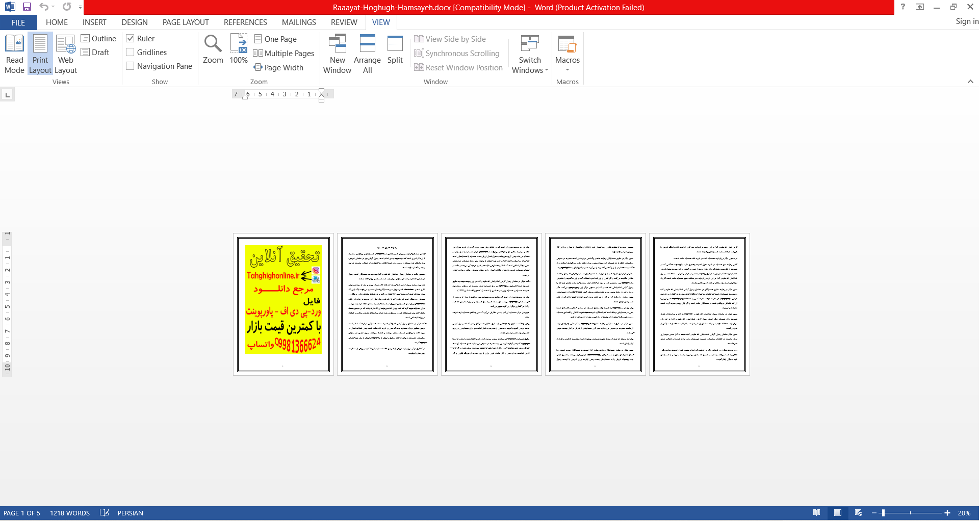Fit to Page Width

tap(278, 68)
